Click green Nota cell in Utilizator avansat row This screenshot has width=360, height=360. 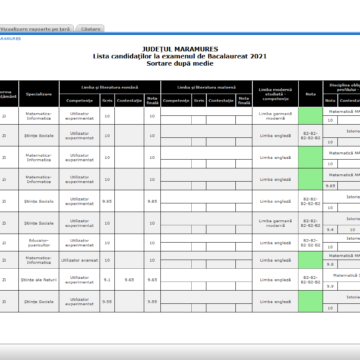pos(310,260)
